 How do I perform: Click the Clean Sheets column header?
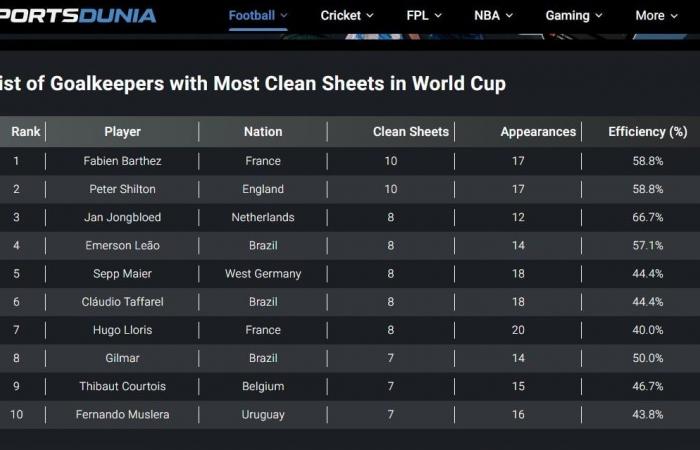point(411,131)
